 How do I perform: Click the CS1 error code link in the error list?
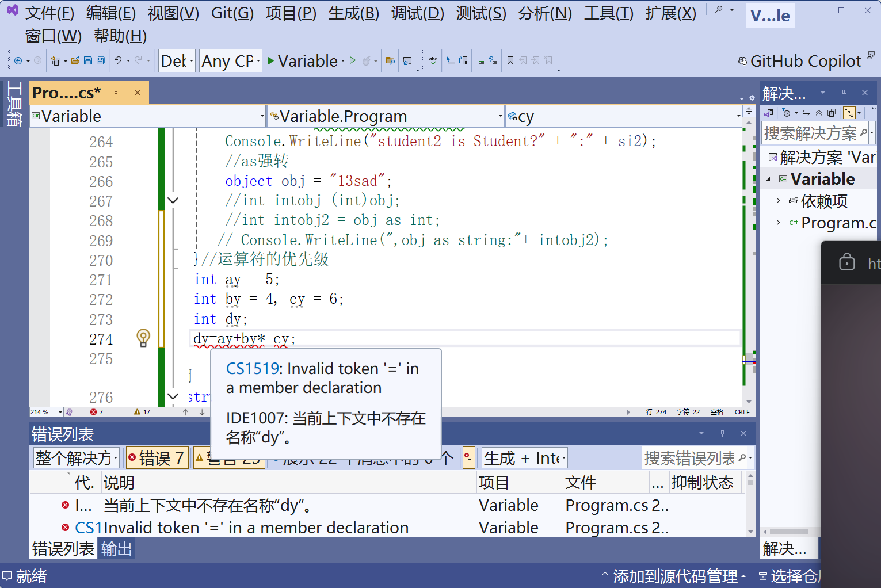89,528
